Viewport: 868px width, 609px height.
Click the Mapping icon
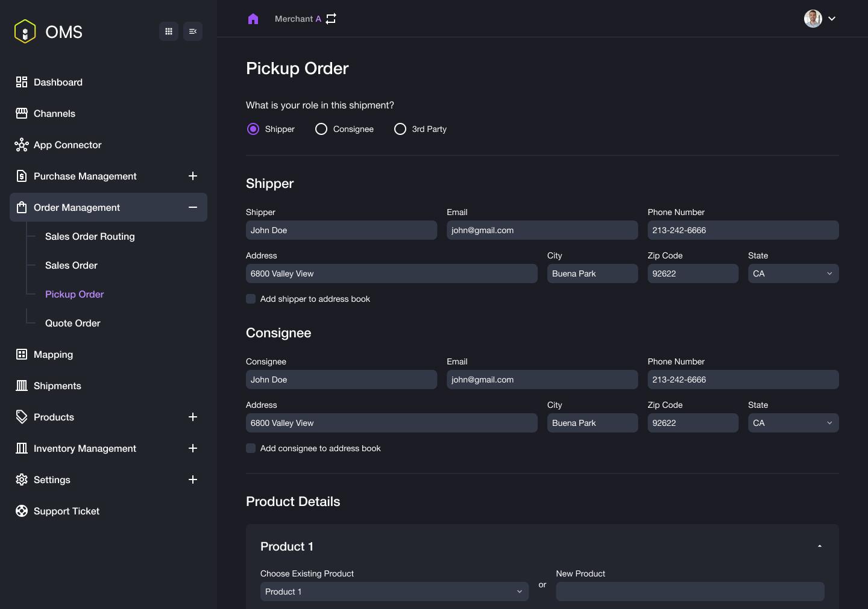pyautogui.click(x=22, y=354)
